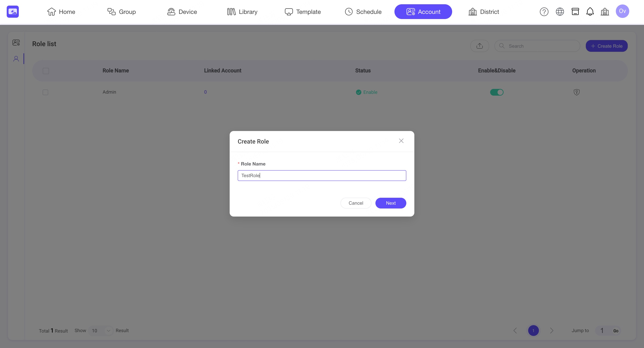This screenshot has height=348, width=644.
Task: Open the language globe icon
Action: tap(559, 12)
